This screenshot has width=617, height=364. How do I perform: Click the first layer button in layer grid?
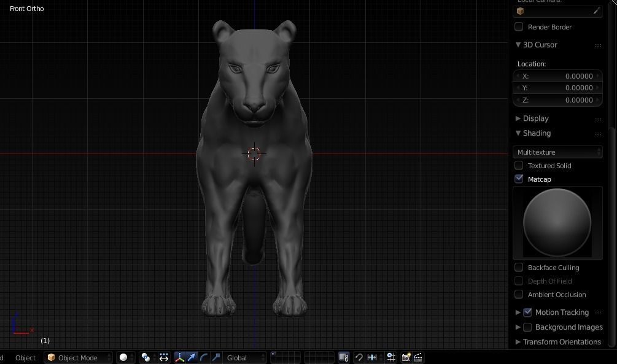tap(274, 355)
